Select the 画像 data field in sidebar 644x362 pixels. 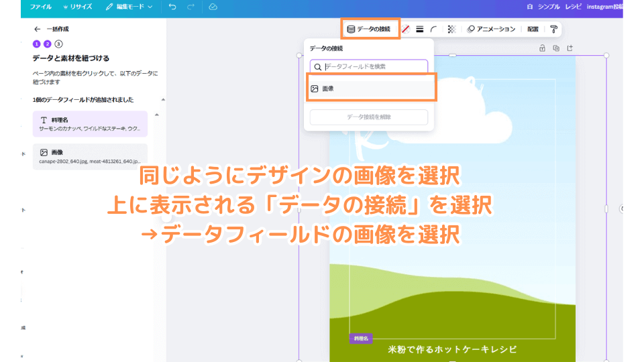click(90, 156)
